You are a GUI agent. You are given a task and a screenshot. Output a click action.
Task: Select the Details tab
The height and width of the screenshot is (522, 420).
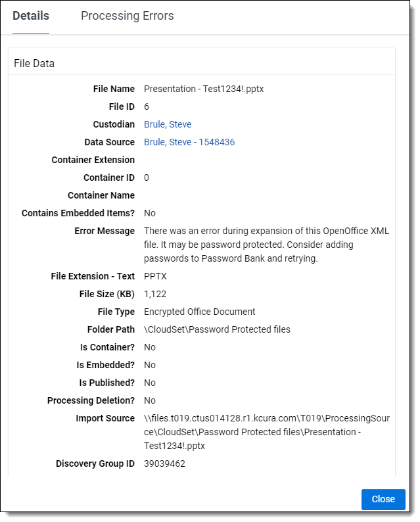pos(30,16)
